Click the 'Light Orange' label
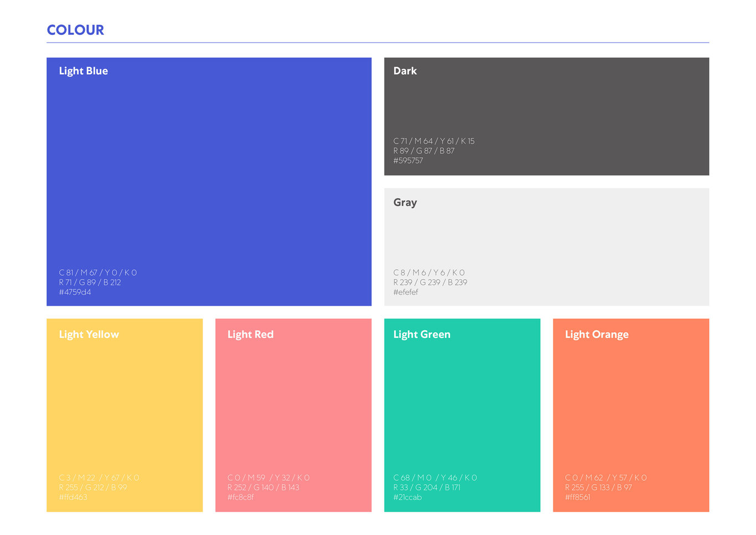756x535 pixels. (x=597, y=335)
